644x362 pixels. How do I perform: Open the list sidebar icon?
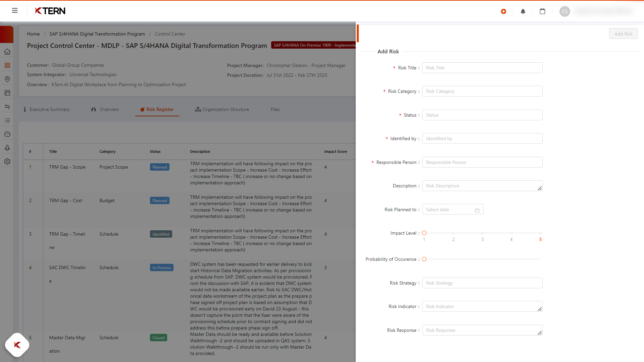[7, 120]
